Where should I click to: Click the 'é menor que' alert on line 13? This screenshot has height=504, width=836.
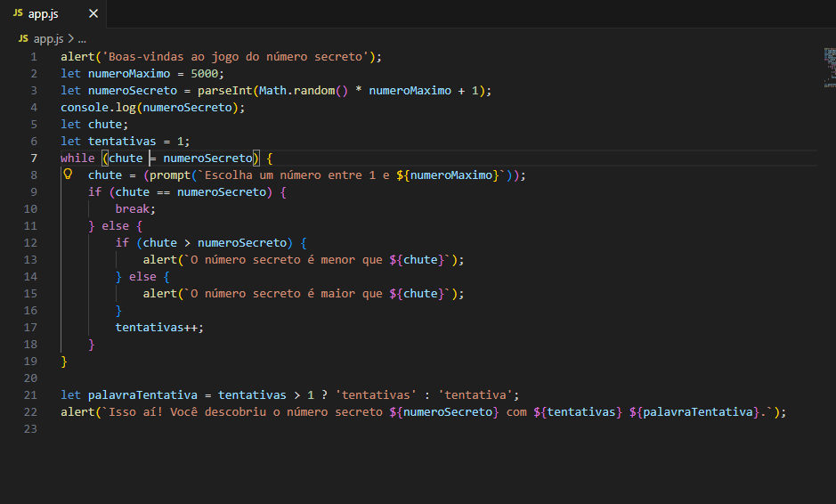coord(304,260)
